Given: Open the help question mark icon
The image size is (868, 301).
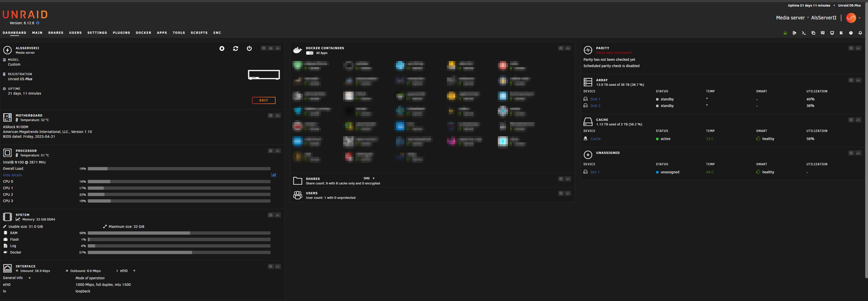Looking at the screenshot, I should 850,33.
